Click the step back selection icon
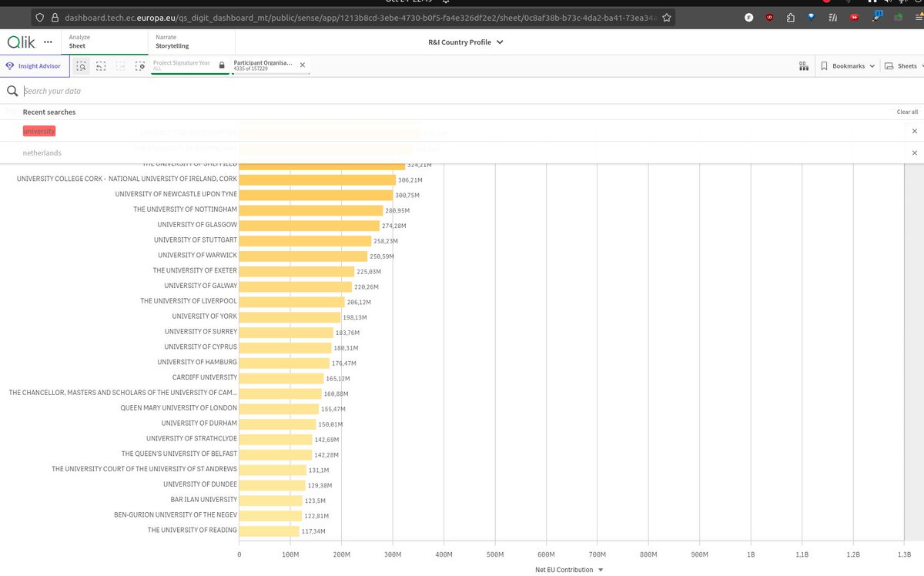This screenshot has width=924, height=576. [x=101, y=66]
